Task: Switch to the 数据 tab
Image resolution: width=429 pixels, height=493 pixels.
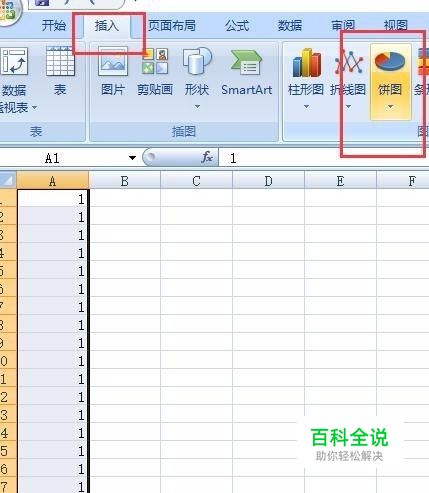Action: [x=290, y=25]
